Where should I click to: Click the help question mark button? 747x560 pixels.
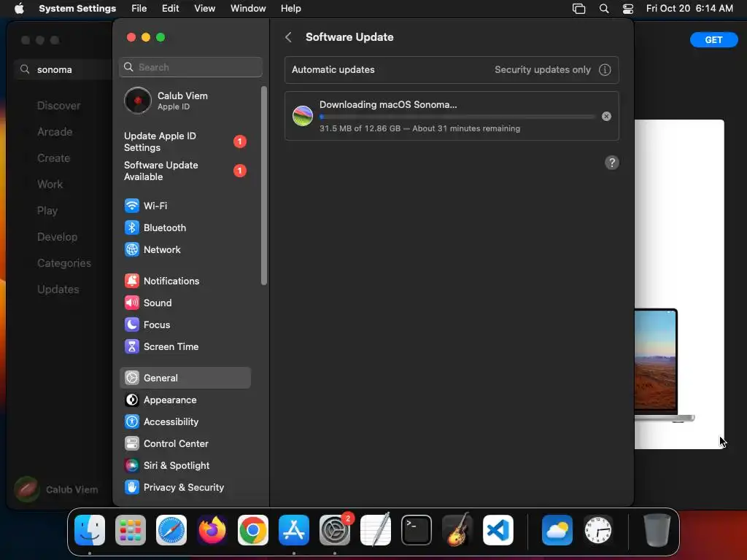click(612, 163)
